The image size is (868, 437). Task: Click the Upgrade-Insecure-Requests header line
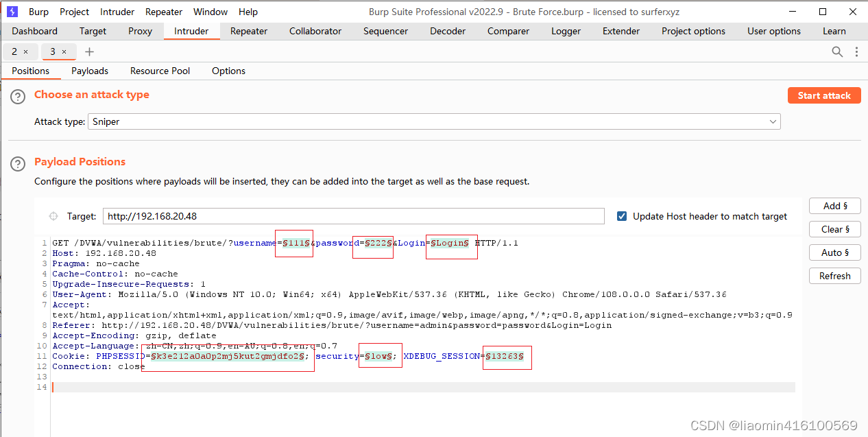coord(129,284)
